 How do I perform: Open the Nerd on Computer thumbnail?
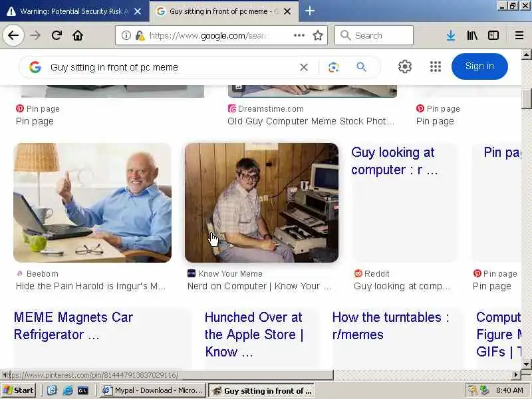(x=261, y=203)
